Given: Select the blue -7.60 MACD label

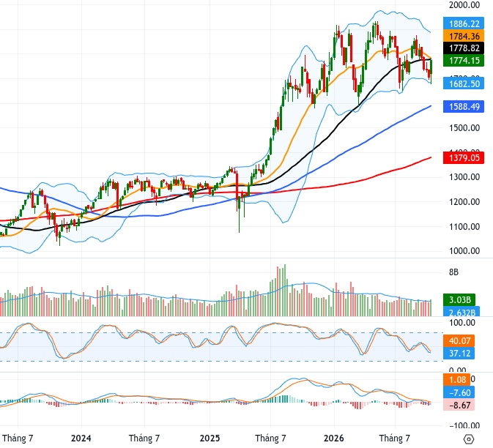Looking at the screenshot, I should click(x=459, y=392).
